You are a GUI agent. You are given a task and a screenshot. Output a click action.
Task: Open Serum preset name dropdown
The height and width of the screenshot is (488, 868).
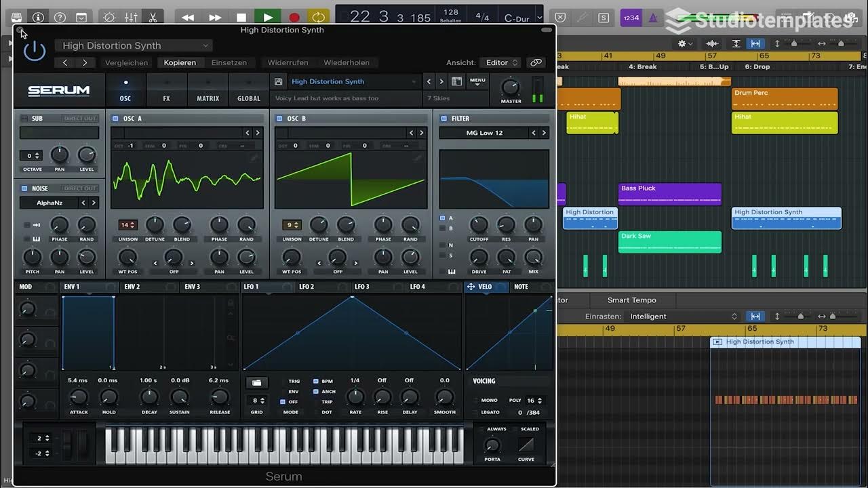354,81
